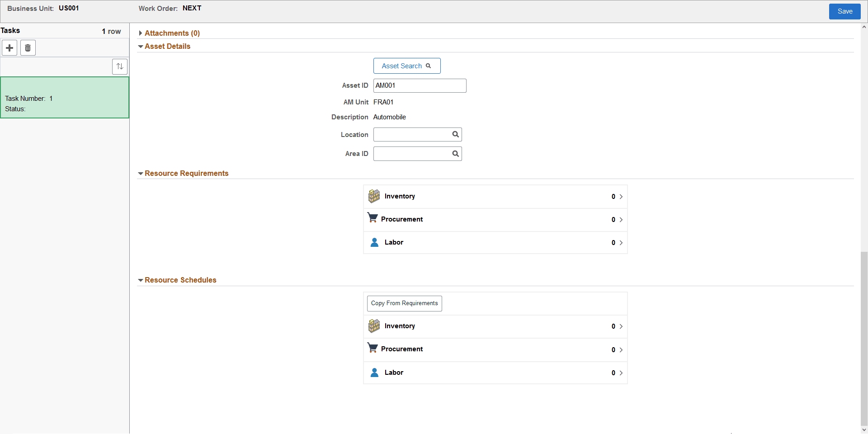Select the Labor icon under Resource Schedules
The width and height of the screenshot is (868, 434).
click(374, 372)
